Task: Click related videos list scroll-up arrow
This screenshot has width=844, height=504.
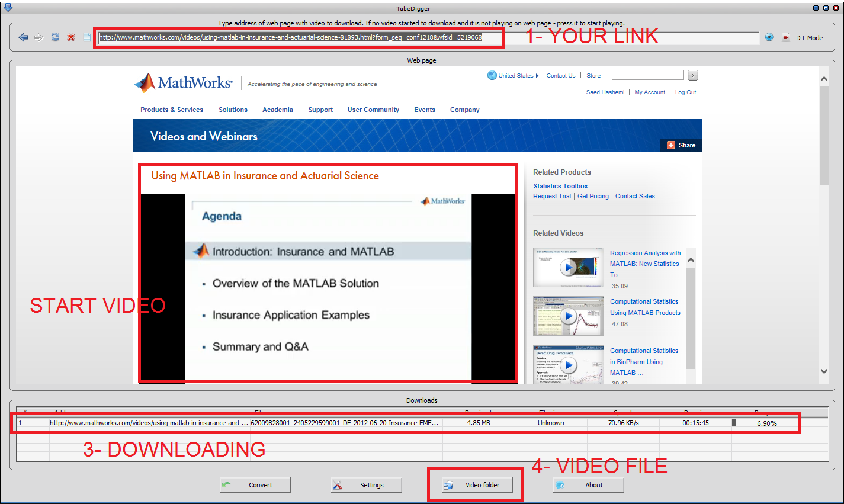Action: [691, 261]
